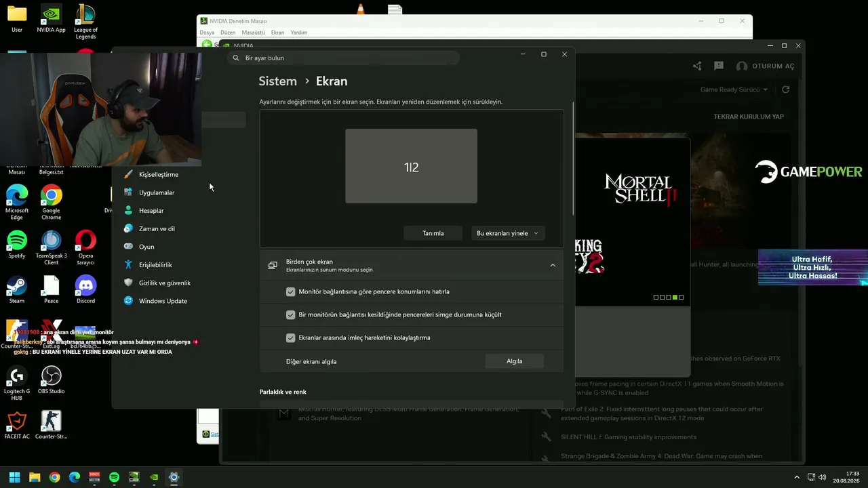Viewport: 868px width, 488px height.
Task: Open FACEIT AC desktop shortcut
Action: click(x=17, y=425)
